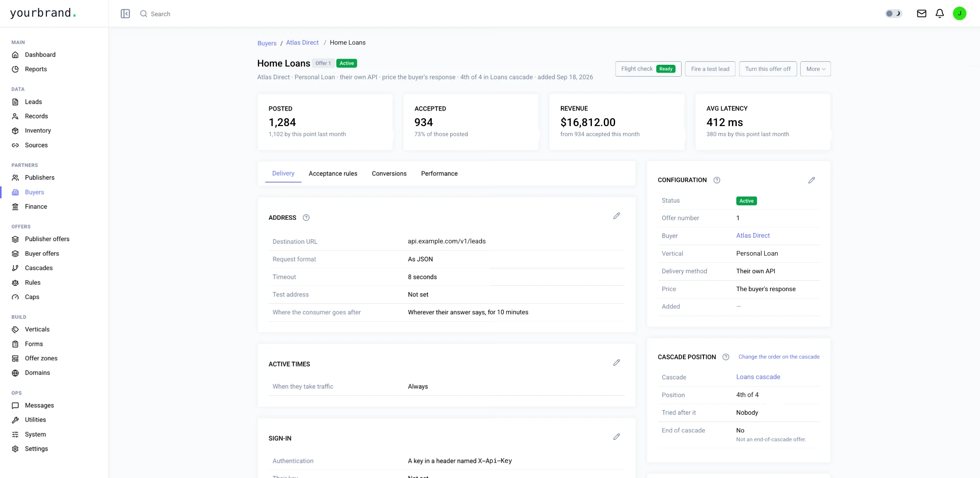Show help for Address section

pyautogui.click(x=306, y=218)
